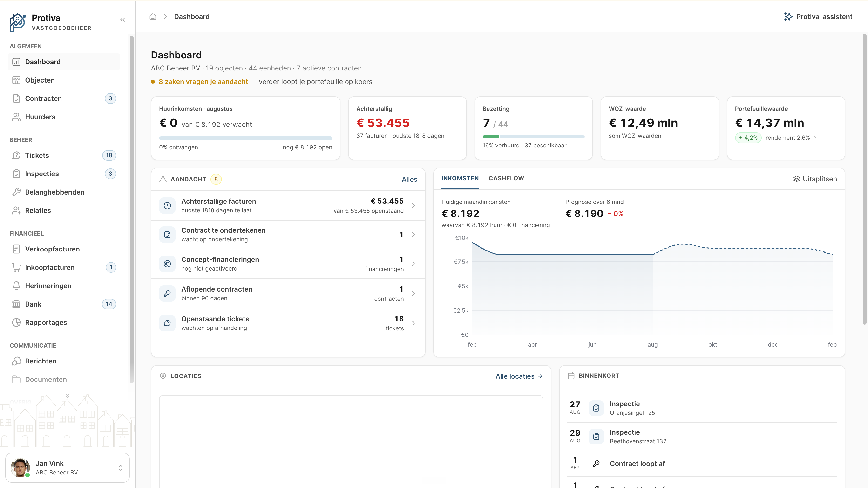Collapse the sidebar with double-chevron icon
Screen dimensions: 868x488
coord(122,20)
